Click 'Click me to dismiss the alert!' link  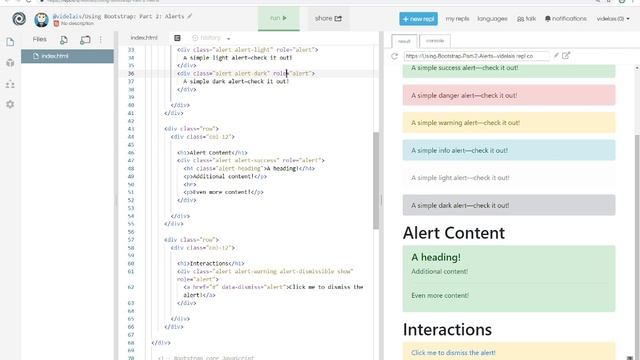453,353
